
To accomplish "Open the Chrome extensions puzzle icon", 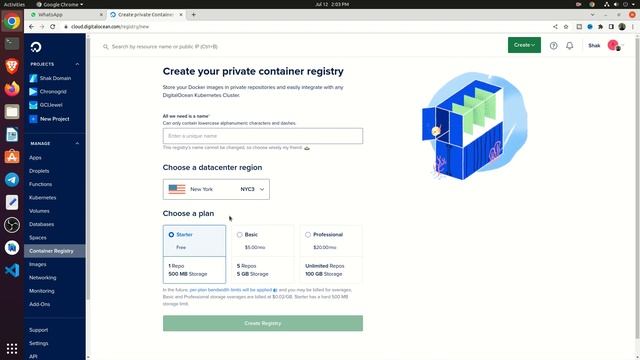I will (x=600, y=27).
